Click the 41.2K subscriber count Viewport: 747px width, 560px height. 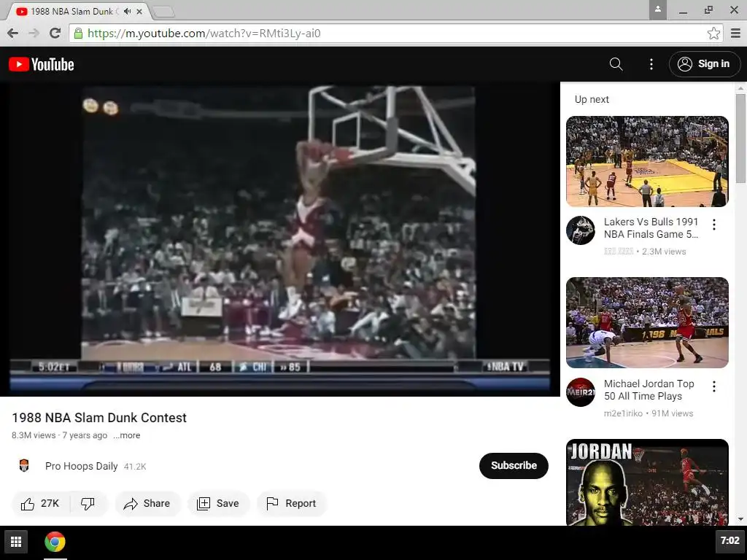[135, 467]
